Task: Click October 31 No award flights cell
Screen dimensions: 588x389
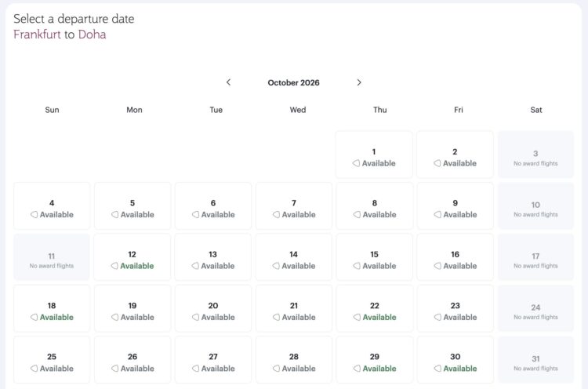Action: coord(535,360)
